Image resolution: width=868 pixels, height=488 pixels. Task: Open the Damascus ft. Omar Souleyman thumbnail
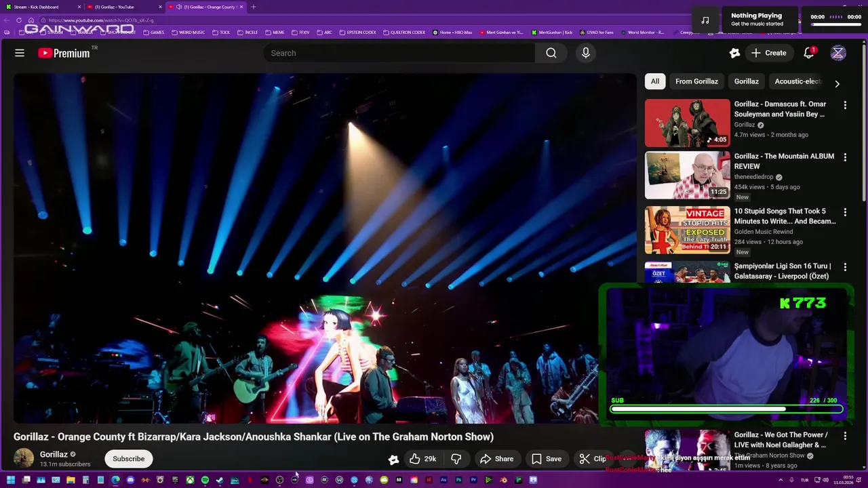pos(688,123)
